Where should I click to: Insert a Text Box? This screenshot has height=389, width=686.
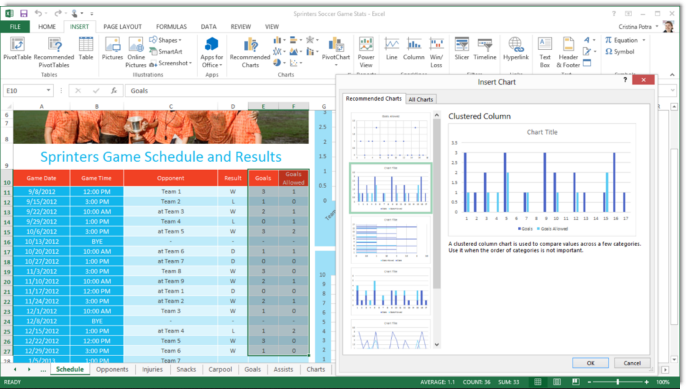(x=545, y=53)
